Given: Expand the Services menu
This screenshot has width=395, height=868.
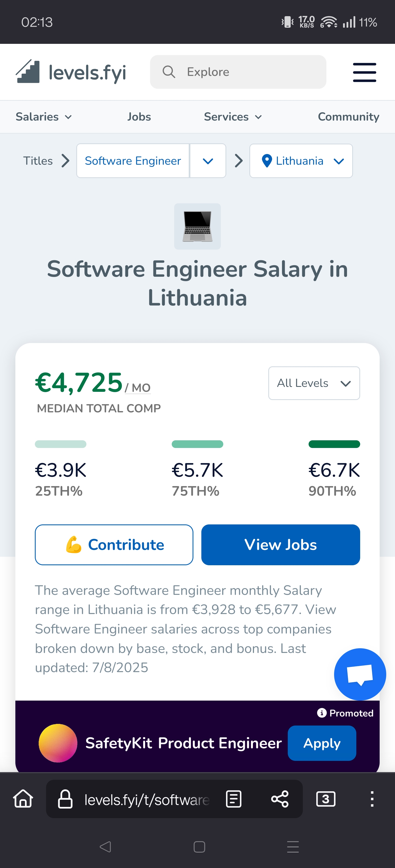Looking at the screenshot, I should (x=233, y=117).
